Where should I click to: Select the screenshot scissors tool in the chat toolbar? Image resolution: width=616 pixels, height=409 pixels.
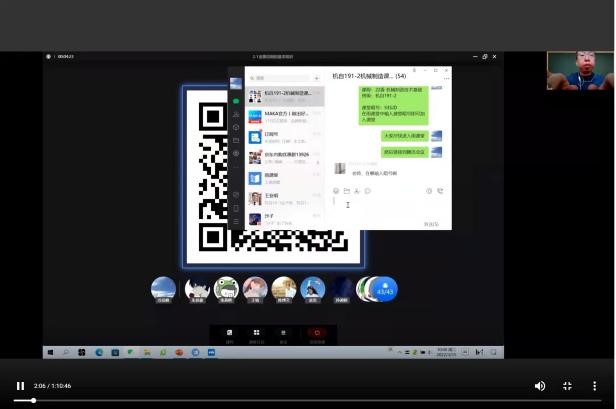pos(357,191)
